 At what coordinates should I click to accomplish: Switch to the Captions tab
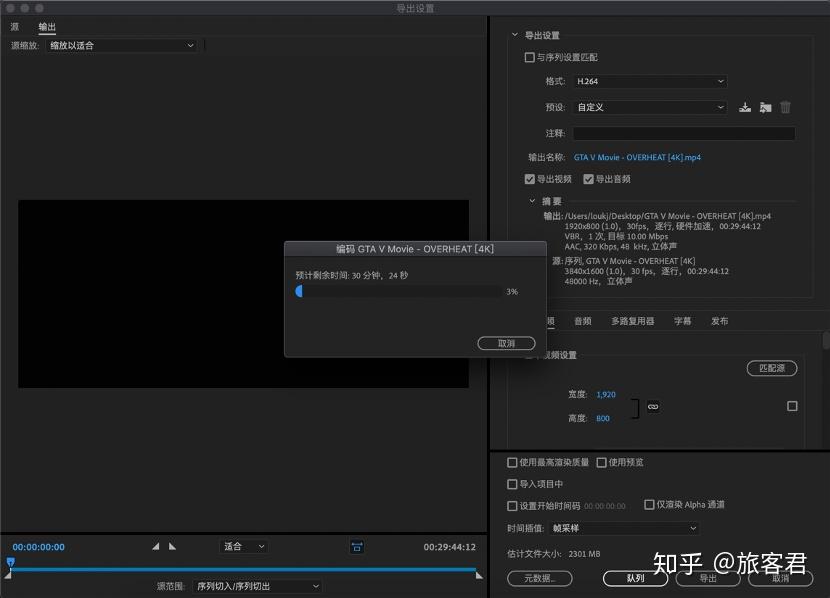point(682,321)
